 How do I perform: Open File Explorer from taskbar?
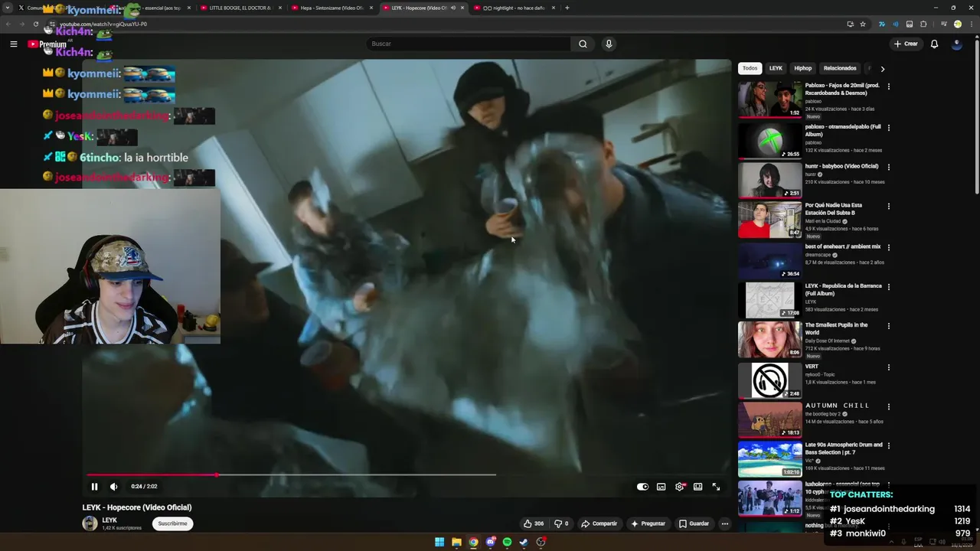(456, 542)
